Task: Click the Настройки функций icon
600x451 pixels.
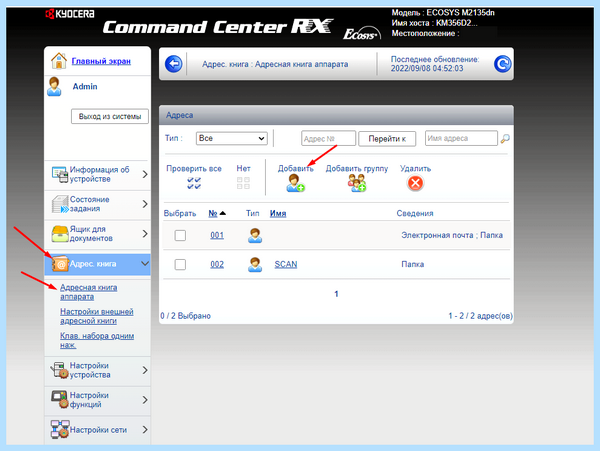Action: tap(60, 400)
